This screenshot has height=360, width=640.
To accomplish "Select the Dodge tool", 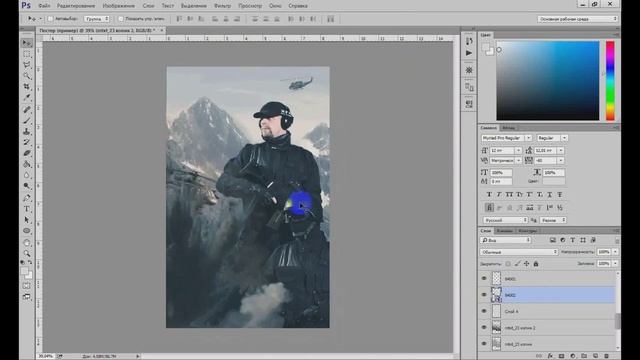I will pyautogui.click(x=27, y=186).
